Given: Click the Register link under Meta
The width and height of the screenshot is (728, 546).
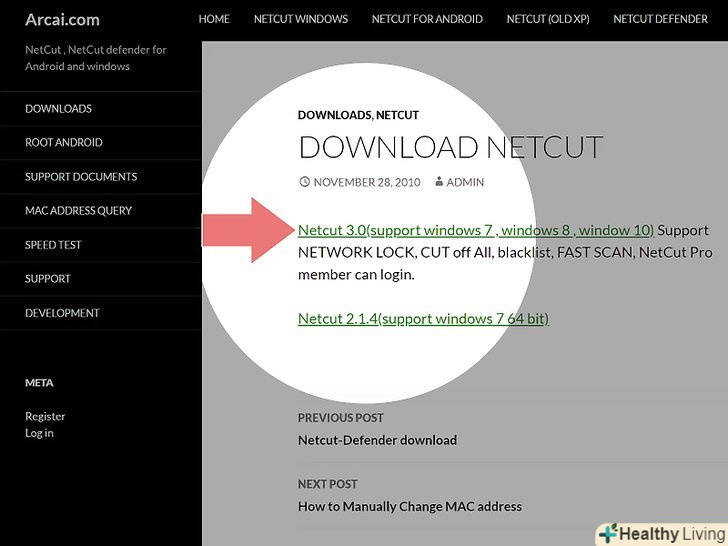Looking at the screenshot, I should [45, 416].
